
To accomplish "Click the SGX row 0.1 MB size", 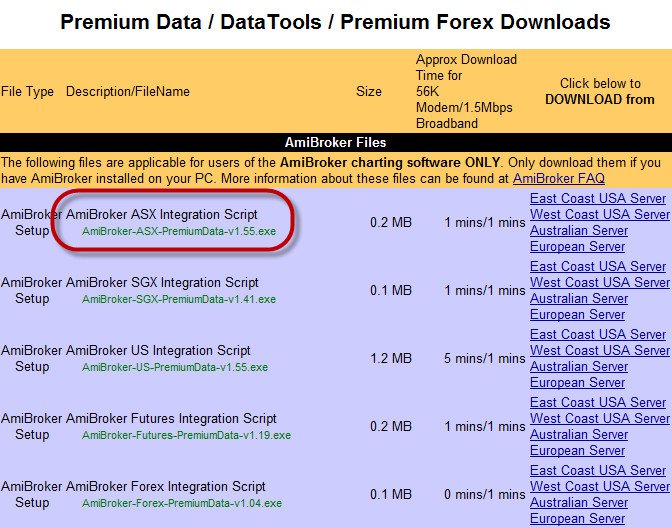I will (391, 291).
